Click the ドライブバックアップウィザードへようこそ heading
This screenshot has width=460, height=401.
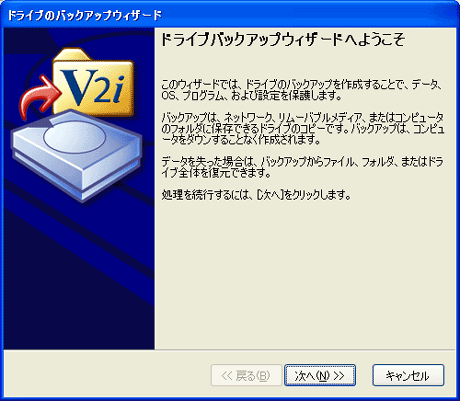pyautogui.click(x=283, y=40)
